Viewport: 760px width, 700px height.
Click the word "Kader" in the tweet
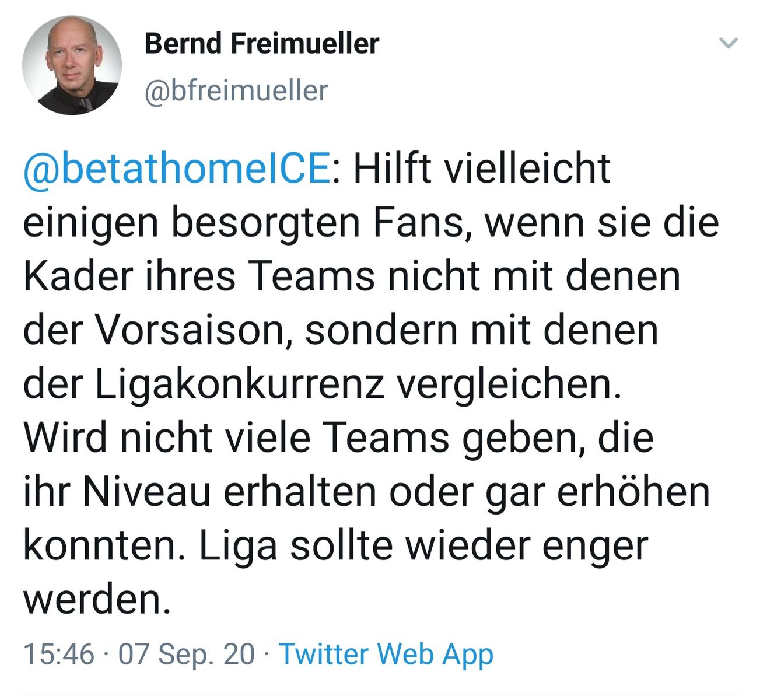[78, 276]
